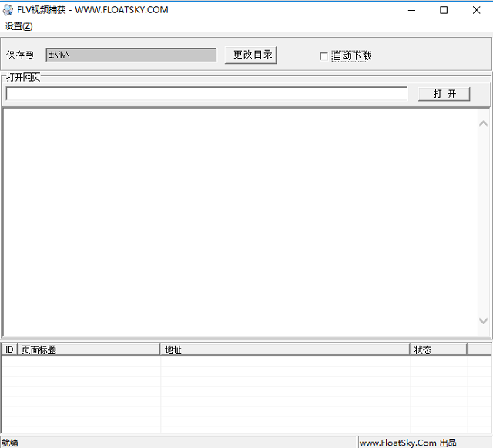Viewport: 493px width, 448px height.
Task: Minimize the FLV视频捕获 window
Action: point(407,10)
